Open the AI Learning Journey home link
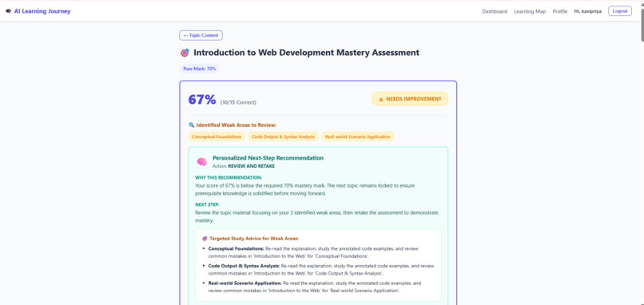 [42, 11]
